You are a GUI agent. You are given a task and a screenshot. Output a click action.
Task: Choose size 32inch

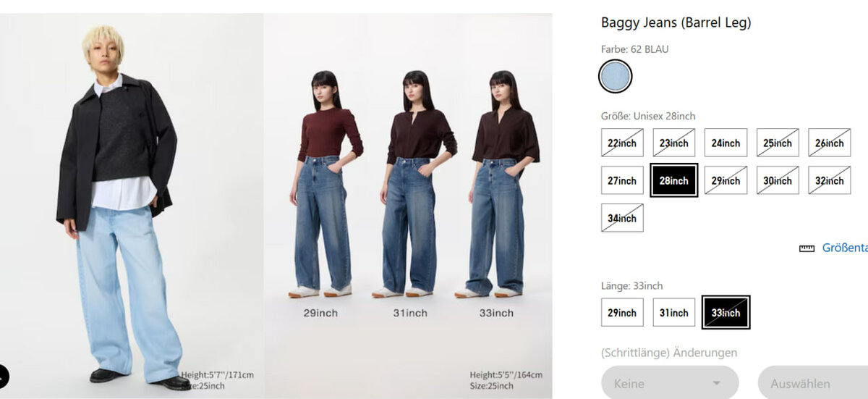tap(830, 180)
